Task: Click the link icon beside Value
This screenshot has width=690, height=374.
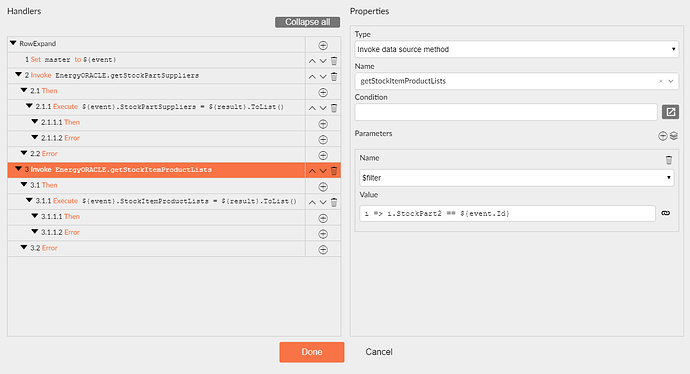Action: 666,213
